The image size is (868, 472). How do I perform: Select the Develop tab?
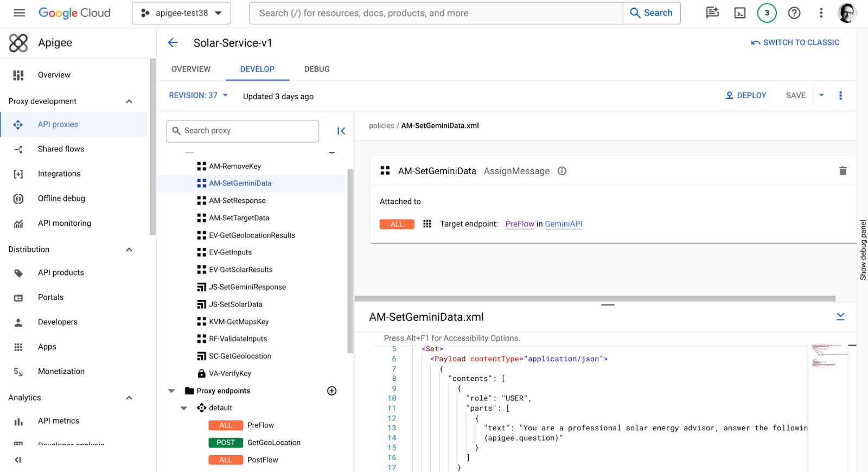click(x=257, y=69)
